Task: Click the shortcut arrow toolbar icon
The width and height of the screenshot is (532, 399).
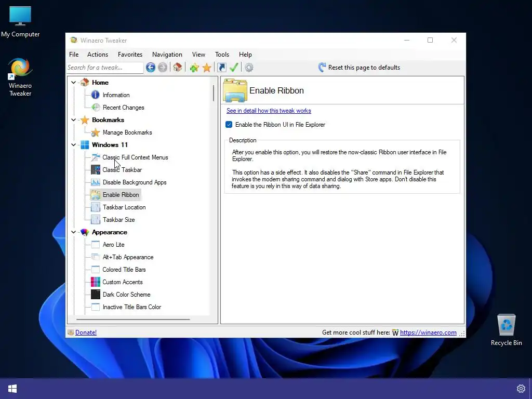Action: pyautogui.click(x=221, y=68)
